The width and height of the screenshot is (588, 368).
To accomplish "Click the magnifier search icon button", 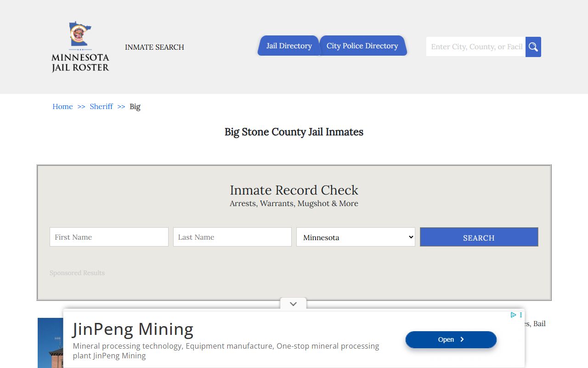I will pyautogui.click(x=533, y=47).
